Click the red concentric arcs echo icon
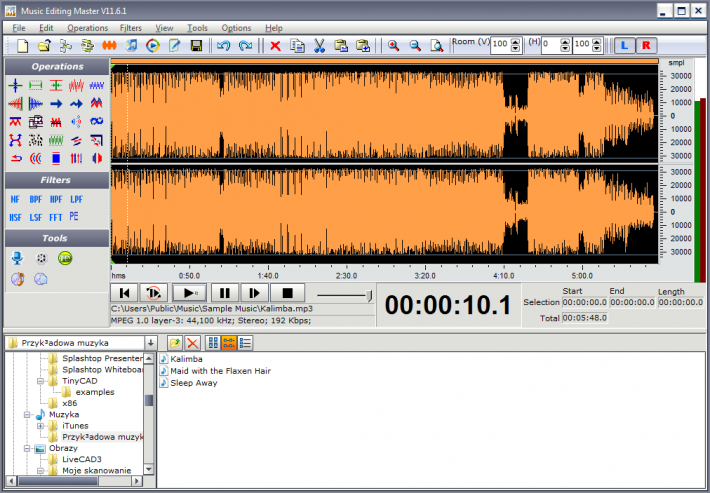The height and width of the screenshot is (493, 710). click(x=36, y=158)
